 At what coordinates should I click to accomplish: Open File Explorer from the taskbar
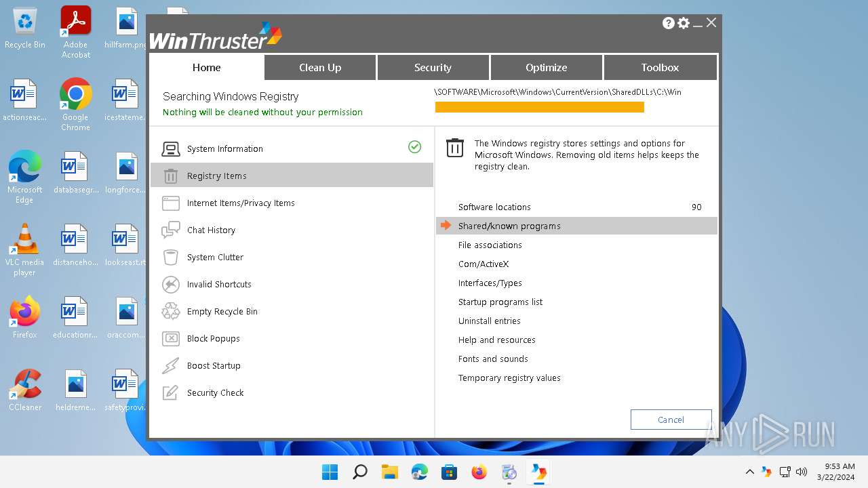point(390,472)
